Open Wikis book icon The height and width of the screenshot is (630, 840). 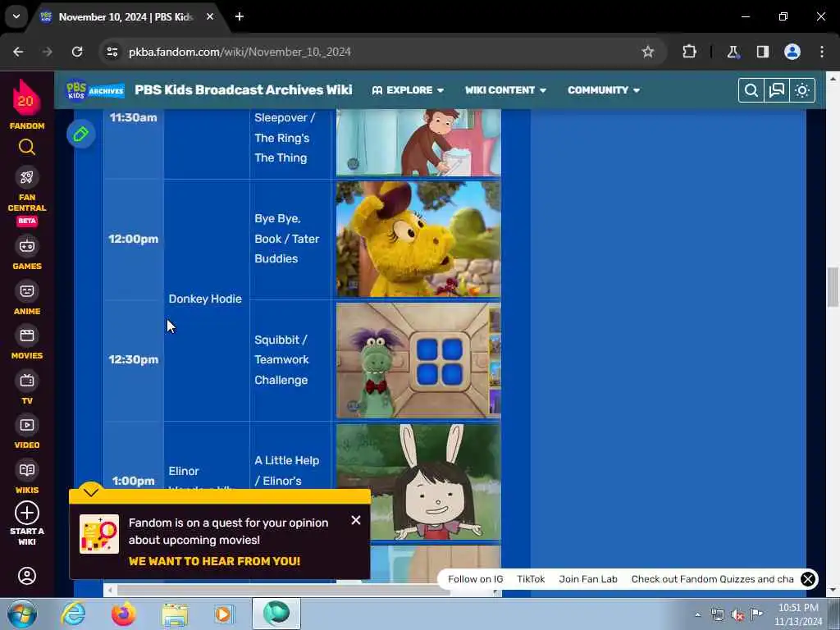(27, 470)
